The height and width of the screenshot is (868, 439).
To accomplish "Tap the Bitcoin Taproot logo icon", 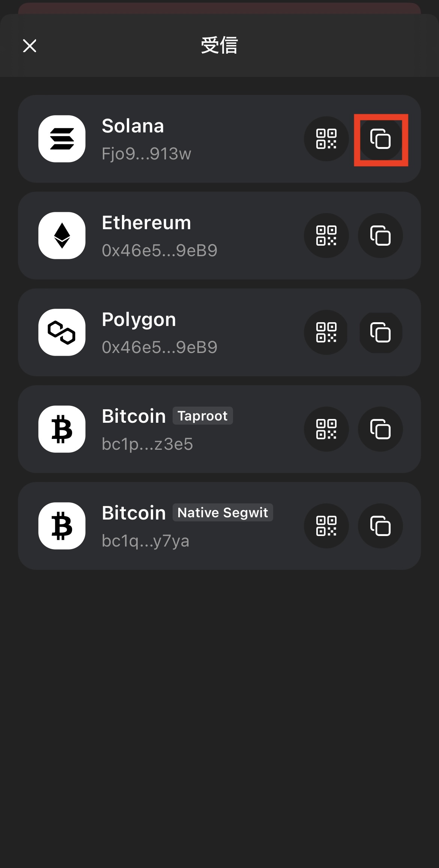I will (62, 429).
